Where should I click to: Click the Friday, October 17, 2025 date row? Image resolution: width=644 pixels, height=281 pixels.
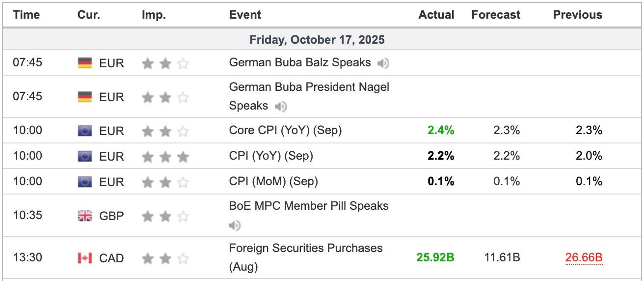[317, 40]
